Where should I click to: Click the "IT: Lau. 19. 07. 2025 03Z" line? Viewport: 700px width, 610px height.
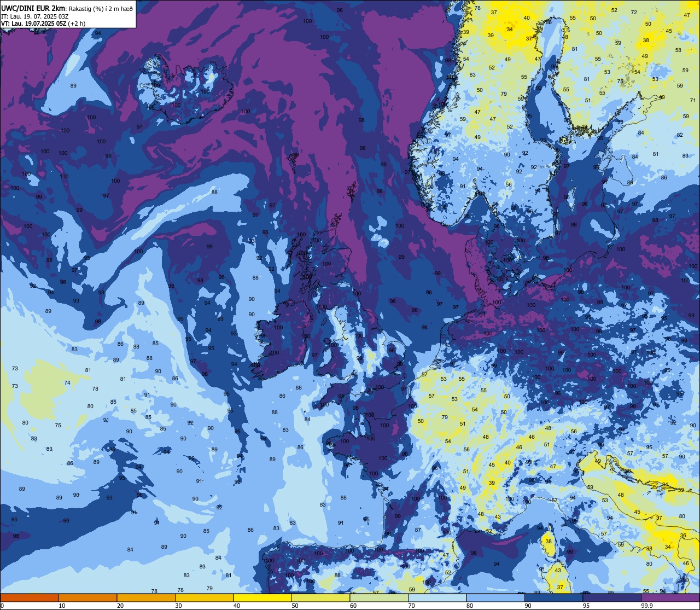coord(34,16)
